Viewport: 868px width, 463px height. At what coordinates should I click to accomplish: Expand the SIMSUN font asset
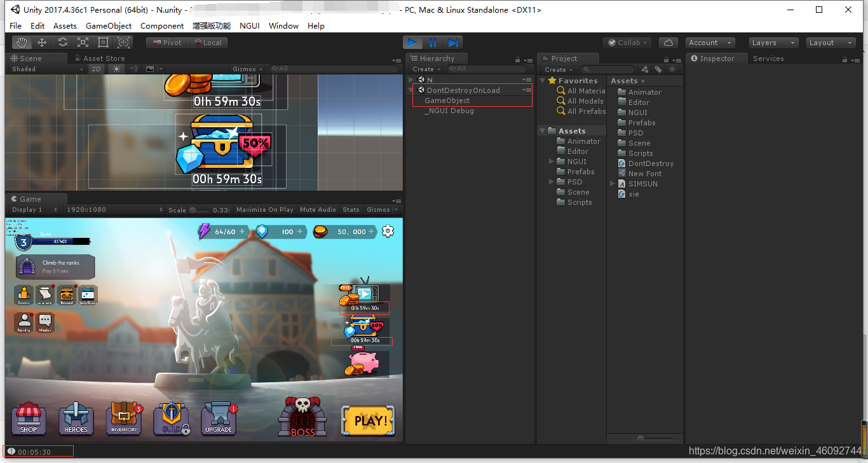tap(613, 184)
